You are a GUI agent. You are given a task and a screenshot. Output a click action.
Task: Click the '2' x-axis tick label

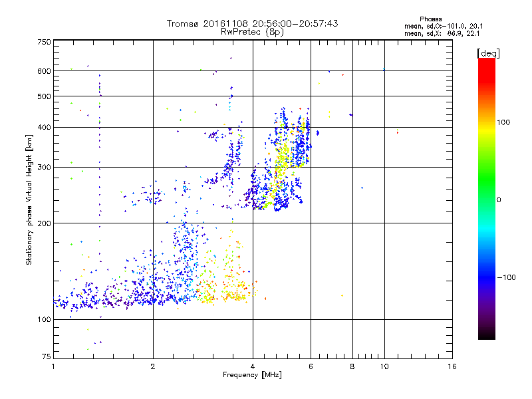click(153, 366)
